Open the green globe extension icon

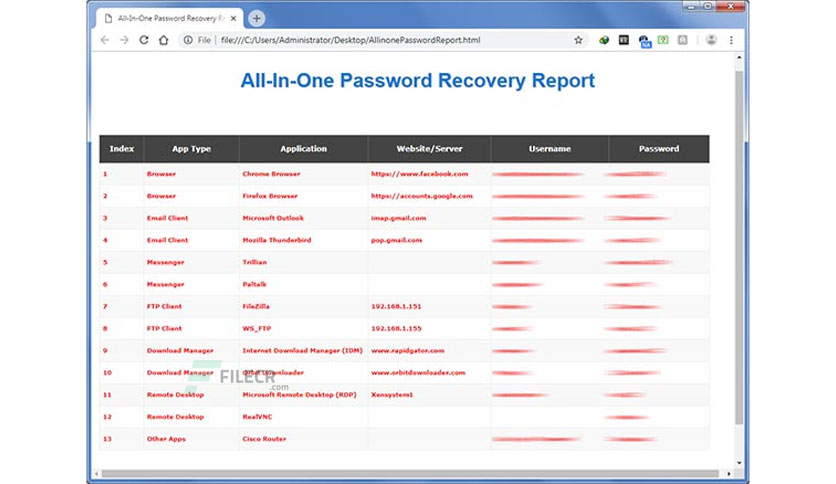[x=604, y=40]
